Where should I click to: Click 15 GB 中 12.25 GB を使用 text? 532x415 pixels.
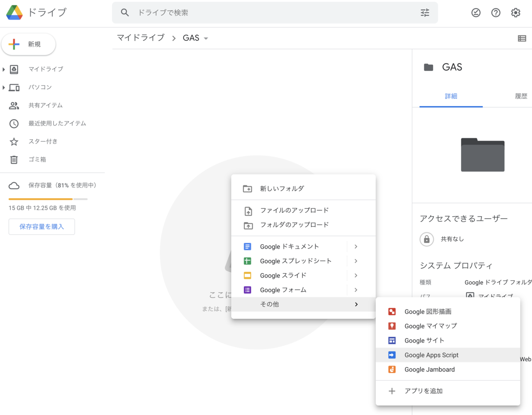click(x=42, y=208)
